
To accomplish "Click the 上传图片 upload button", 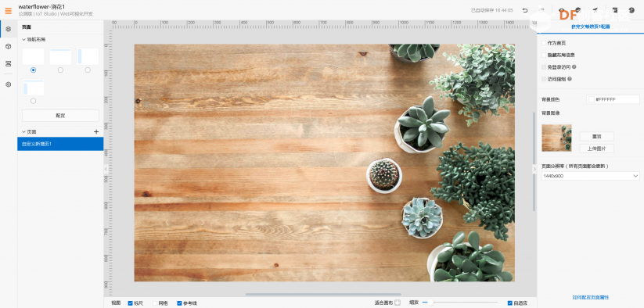I will pos(596,149).
